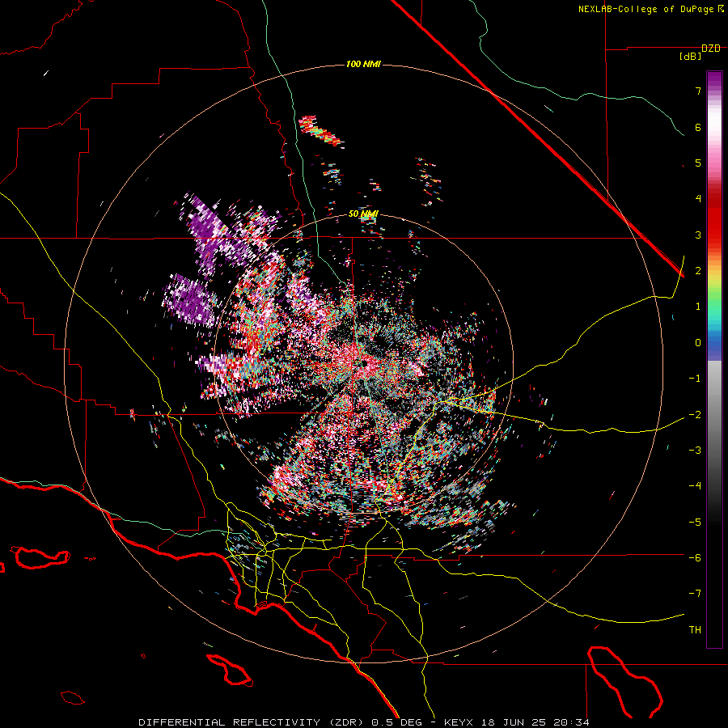Screen dimensions: 728x728
Task: Select the positive 3 scale value
Action: coord(698,235)
